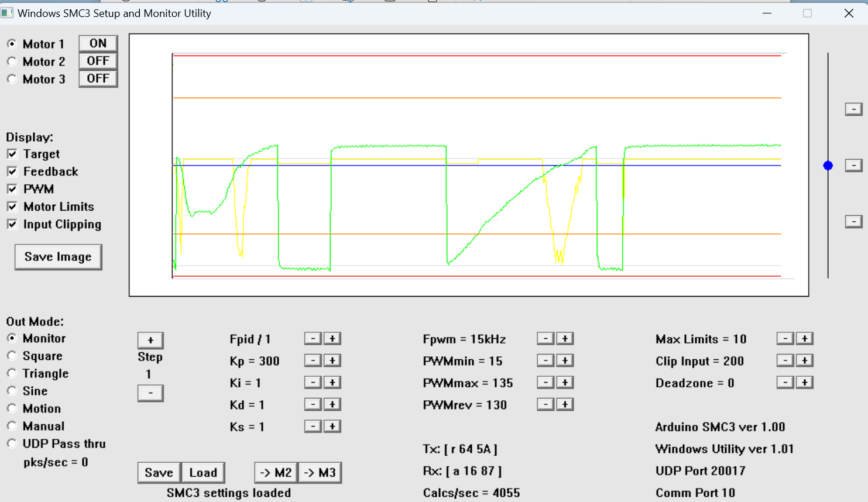
Task: Increase PWMrev with its plus button
Action: [x=565, y=404]
